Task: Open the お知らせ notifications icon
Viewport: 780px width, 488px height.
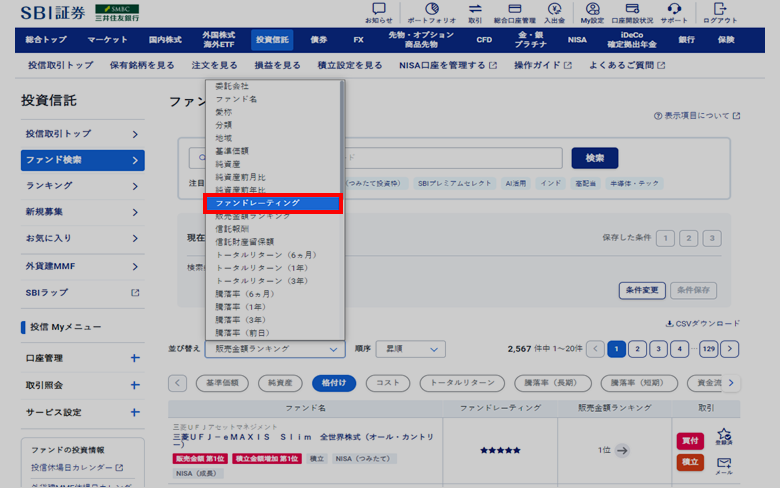Action: point(378,12)
